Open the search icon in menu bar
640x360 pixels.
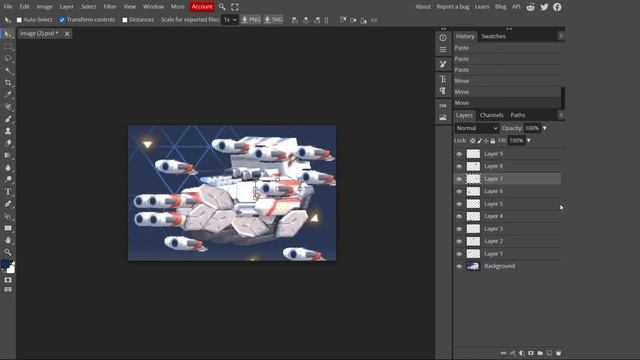[x=222, y=7]
